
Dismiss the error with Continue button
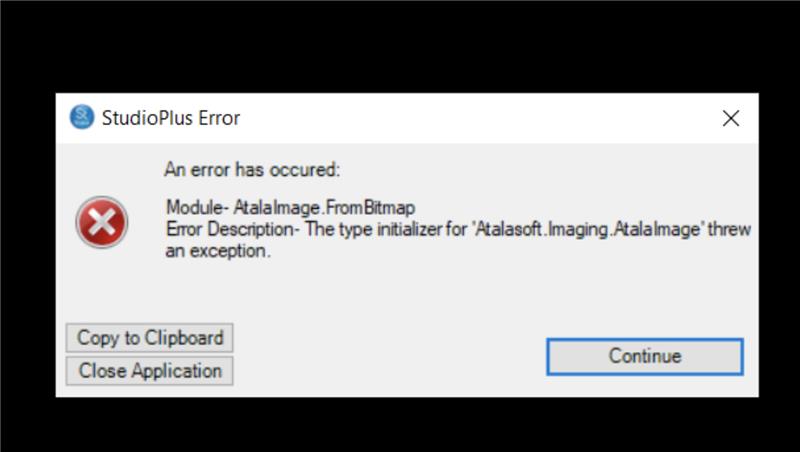pyautogui.click(x=645, y=357)
